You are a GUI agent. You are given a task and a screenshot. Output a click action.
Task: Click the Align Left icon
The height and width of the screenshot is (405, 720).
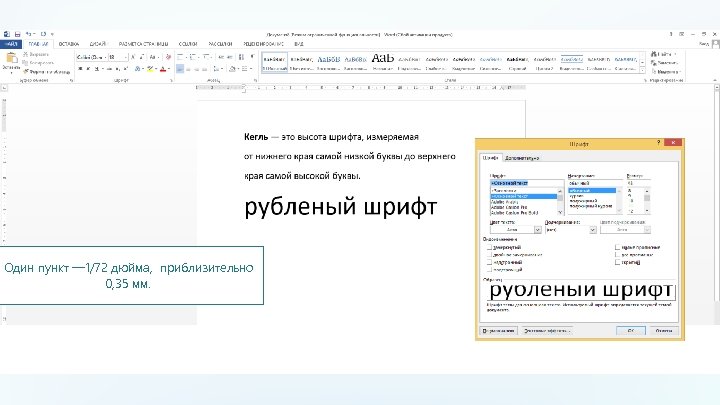click(x=180, y=69)
